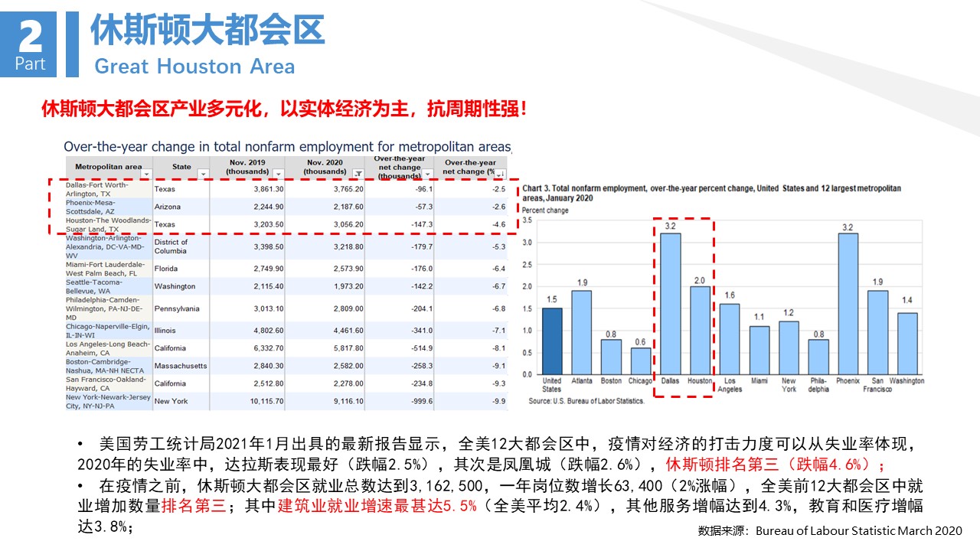Open the Metropolitan area column filter dropdown
The image size is (980, 551).
click(145, 174)
